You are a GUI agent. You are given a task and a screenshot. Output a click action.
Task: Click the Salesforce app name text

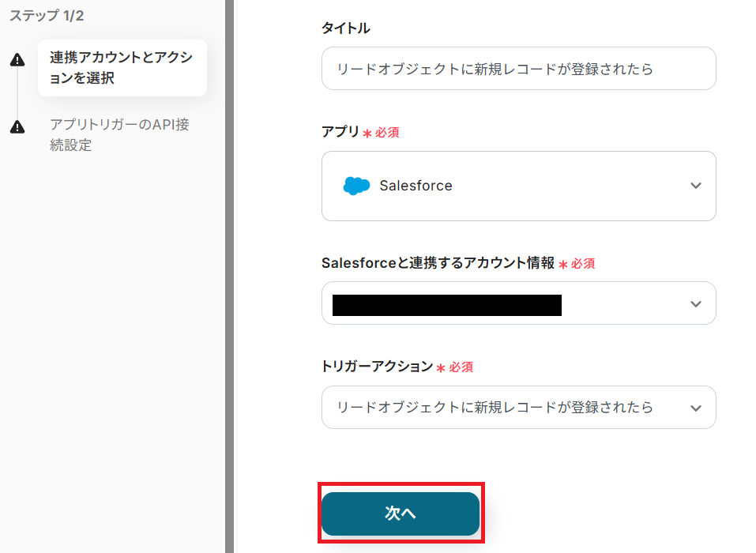click(416, 186)
